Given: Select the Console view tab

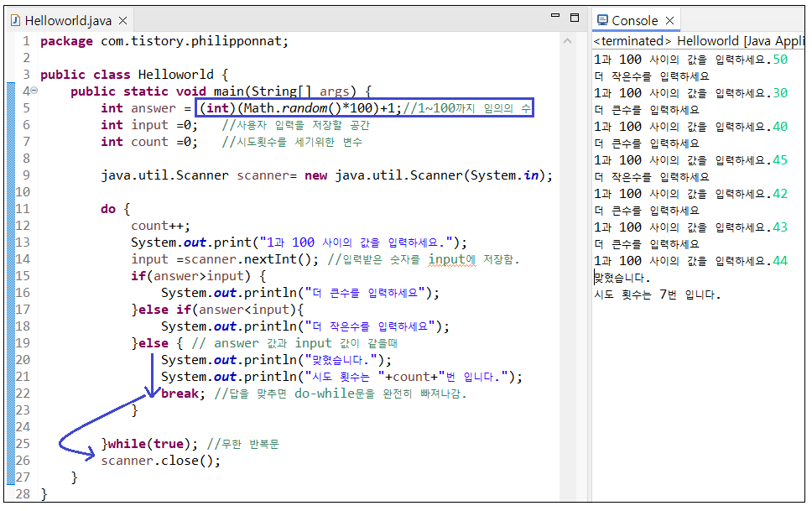Looking at the screenshot, I should point(635,21).
